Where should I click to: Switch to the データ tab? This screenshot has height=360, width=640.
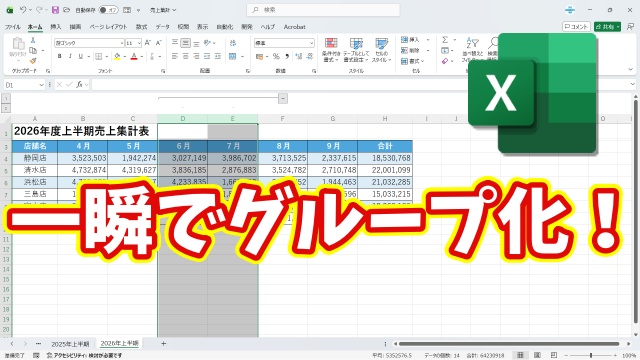coord(162,27)
